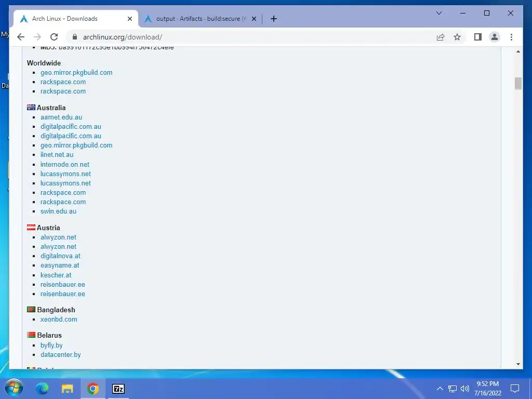
Task: Click the Worldwide section heading
Action: coord(44,63)
